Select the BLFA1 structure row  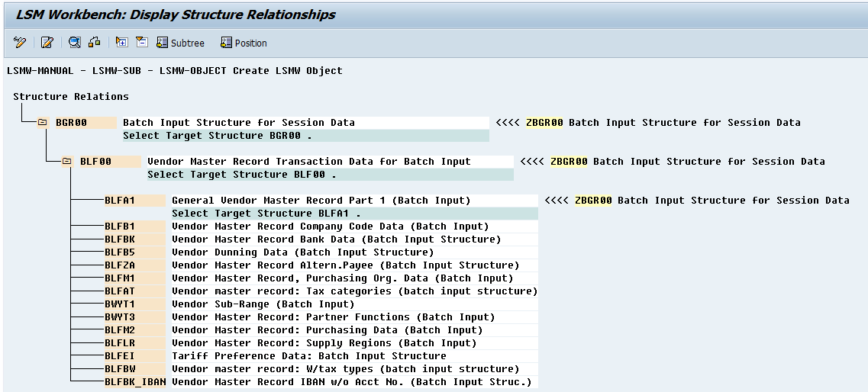(x=321, y=200)
